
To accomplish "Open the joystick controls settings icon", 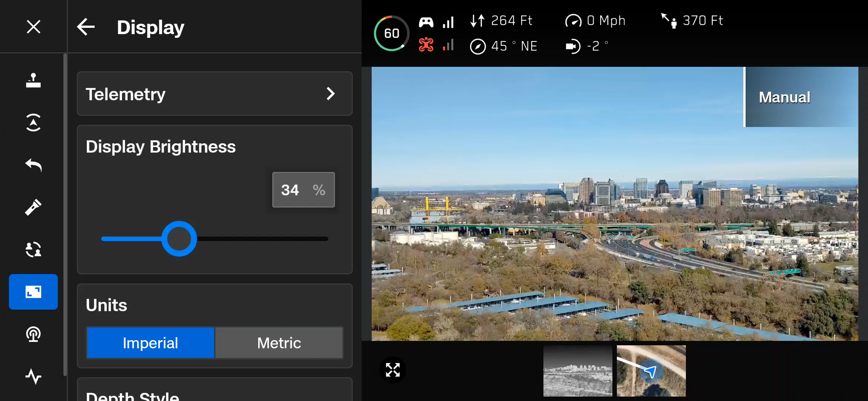I will (x=33, y=80).
